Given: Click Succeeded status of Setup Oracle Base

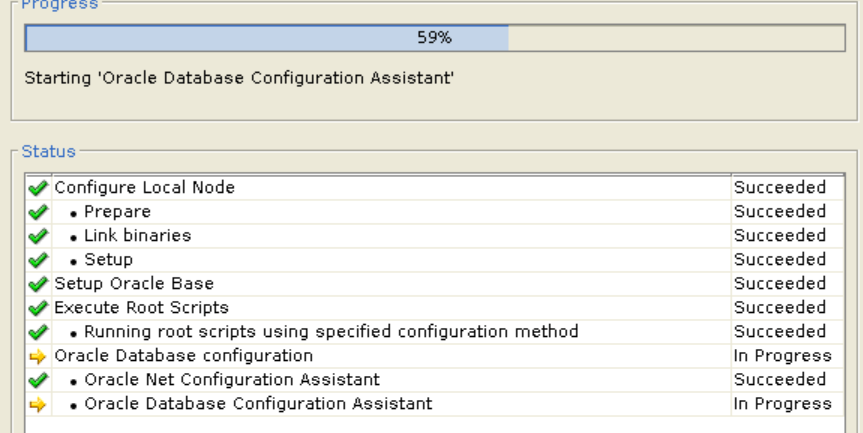Looking at the screenshot, I should [780, 283].
